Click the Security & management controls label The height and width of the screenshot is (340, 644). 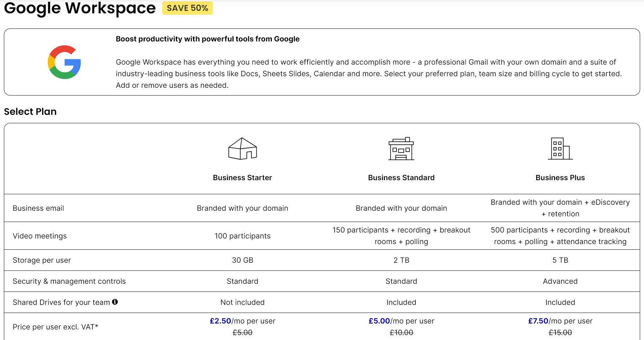click(69, 281)
